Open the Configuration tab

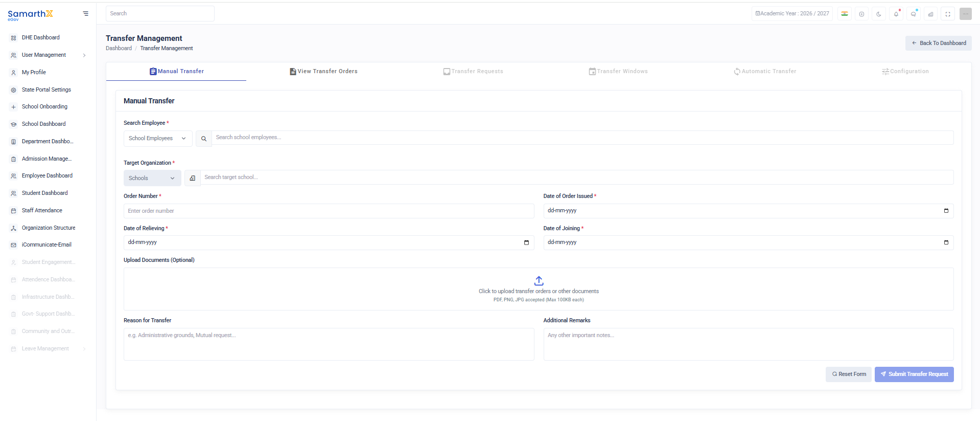click(905, 71)
